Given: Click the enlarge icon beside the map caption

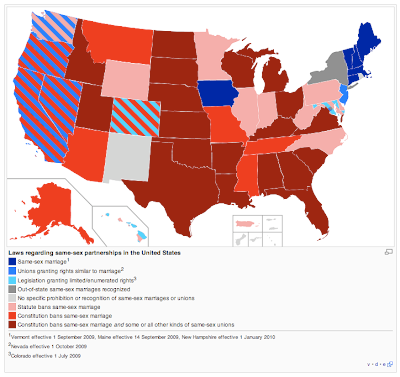Looking at the screenshot, I should (389, 252).
